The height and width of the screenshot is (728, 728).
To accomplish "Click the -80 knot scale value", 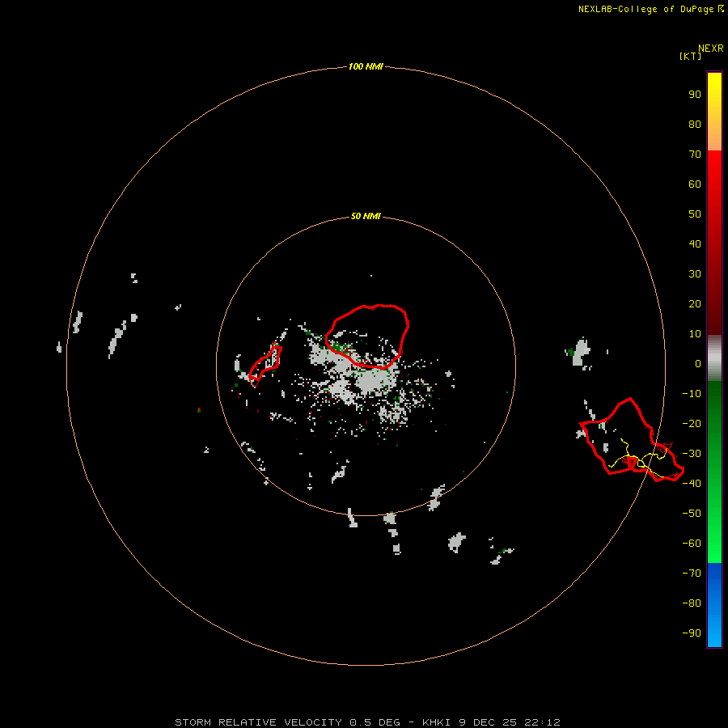I will point(692,603).
